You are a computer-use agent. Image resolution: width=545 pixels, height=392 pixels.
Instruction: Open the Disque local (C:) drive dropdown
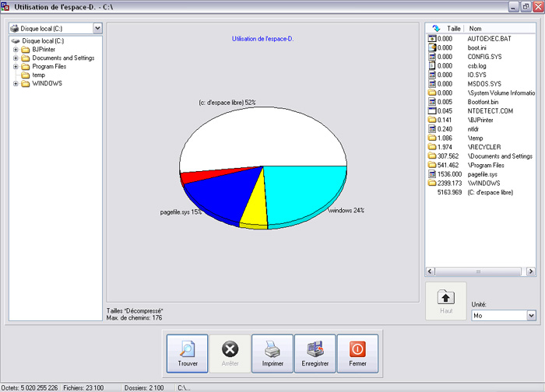coord(97,28)
